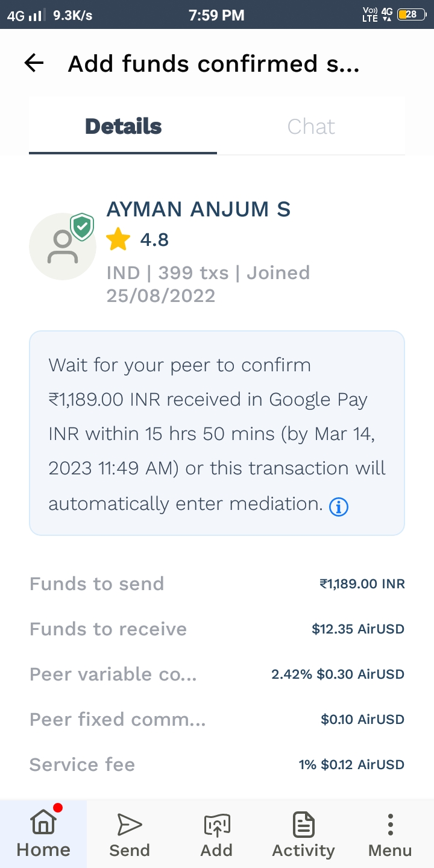Tap the peer's profile avatar

point(62,247)
